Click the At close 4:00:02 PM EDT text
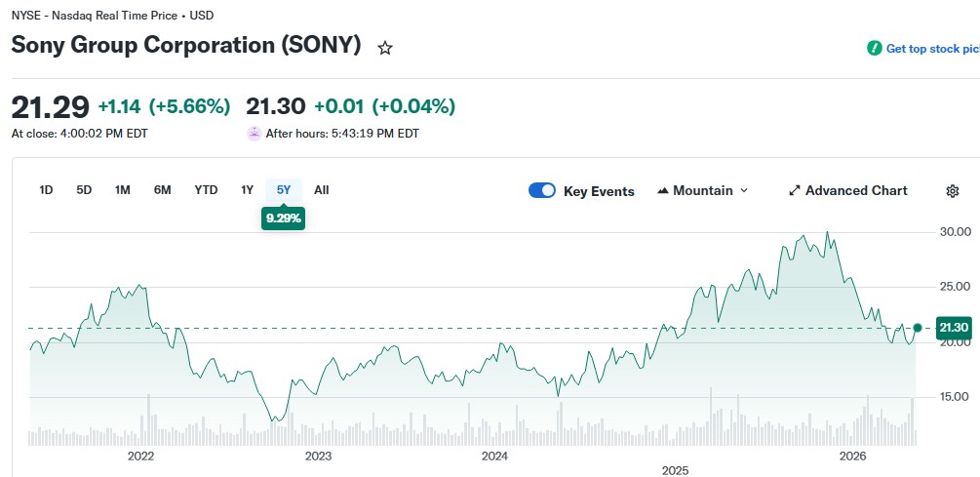Image resolution: width=980 pixels, height=477 pixels. [79, 134]
